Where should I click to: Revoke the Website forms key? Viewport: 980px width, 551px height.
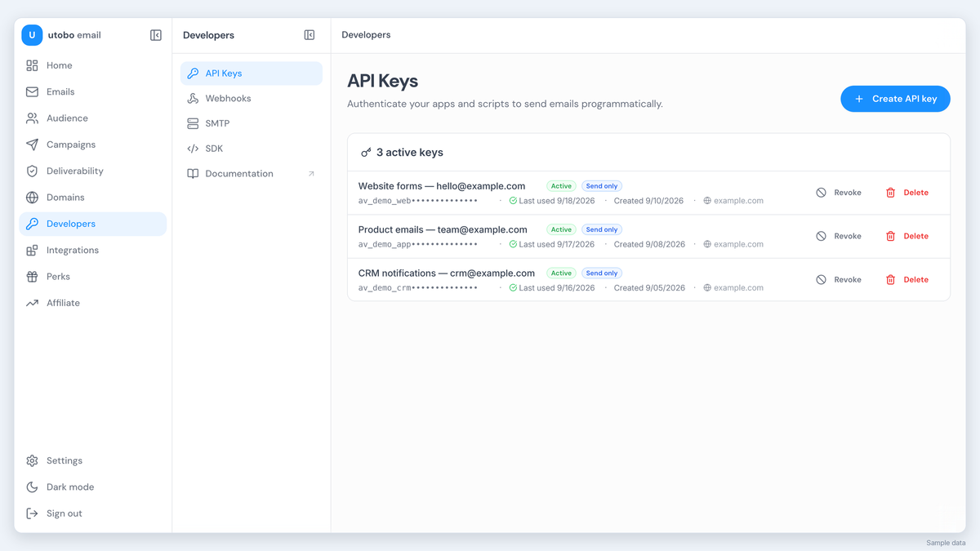(839, 193)
